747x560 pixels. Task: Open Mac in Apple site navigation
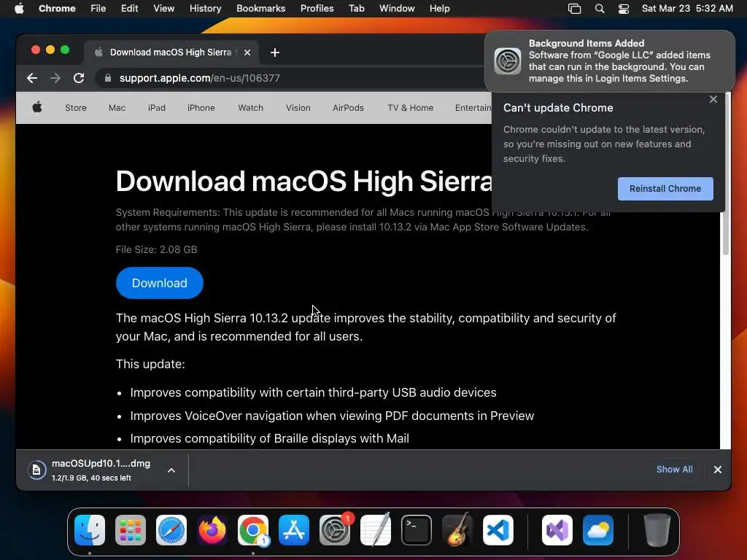(117, 108)
